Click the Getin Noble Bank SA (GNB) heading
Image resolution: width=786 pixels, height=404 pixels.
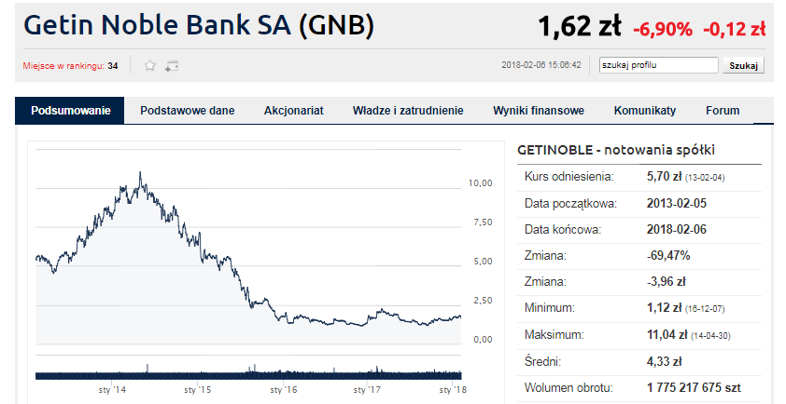pos(199,25)
